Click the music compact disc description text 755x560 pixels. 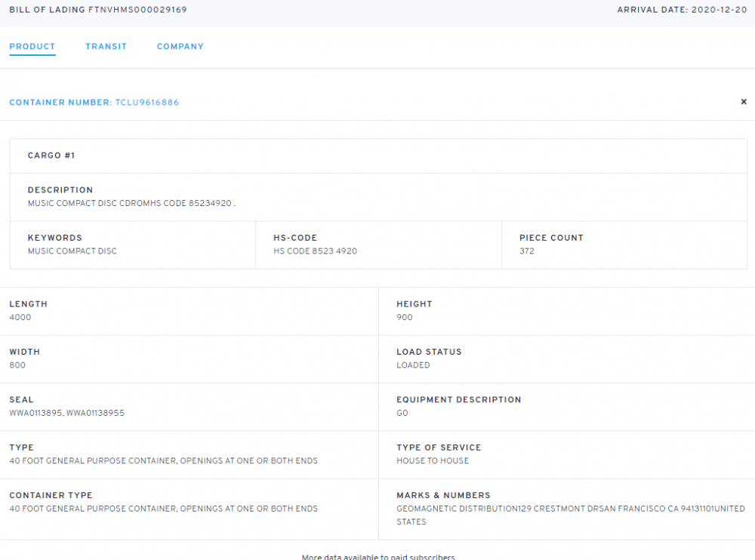click(131, 203)
